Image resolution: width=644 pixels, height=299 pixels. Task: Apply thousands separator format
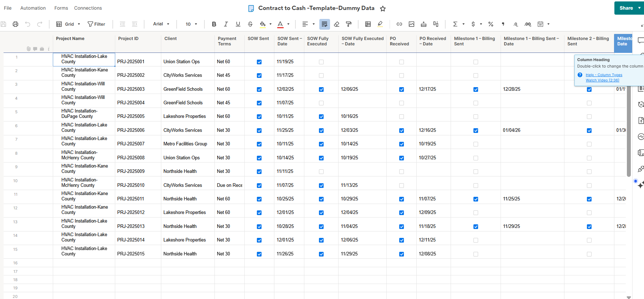coord(503,24)
